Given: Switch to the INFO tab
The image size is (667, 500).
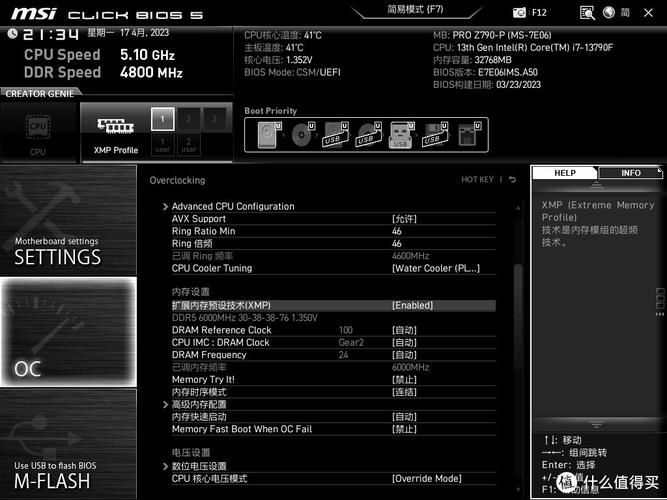Looking at the screenshot, I should 630,173.
